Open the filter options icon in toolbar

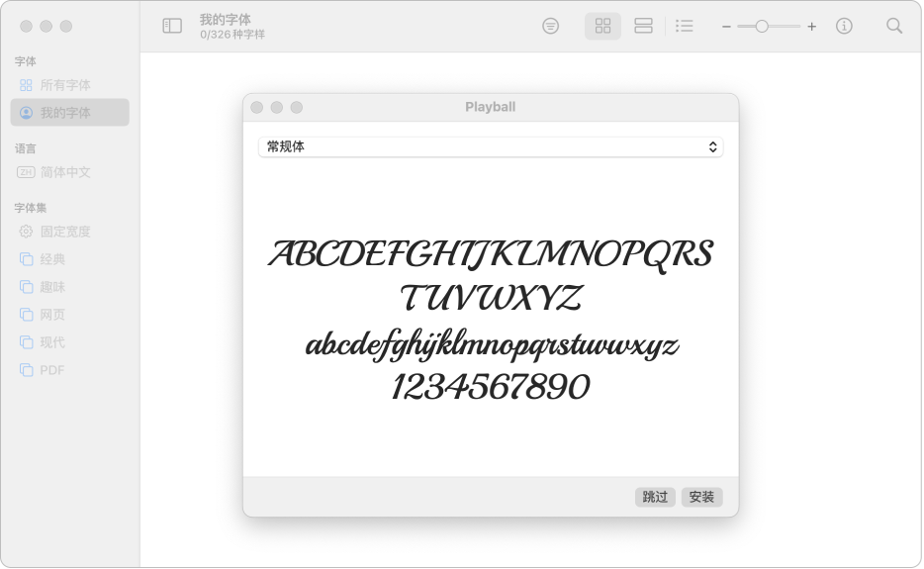(550, 26)
